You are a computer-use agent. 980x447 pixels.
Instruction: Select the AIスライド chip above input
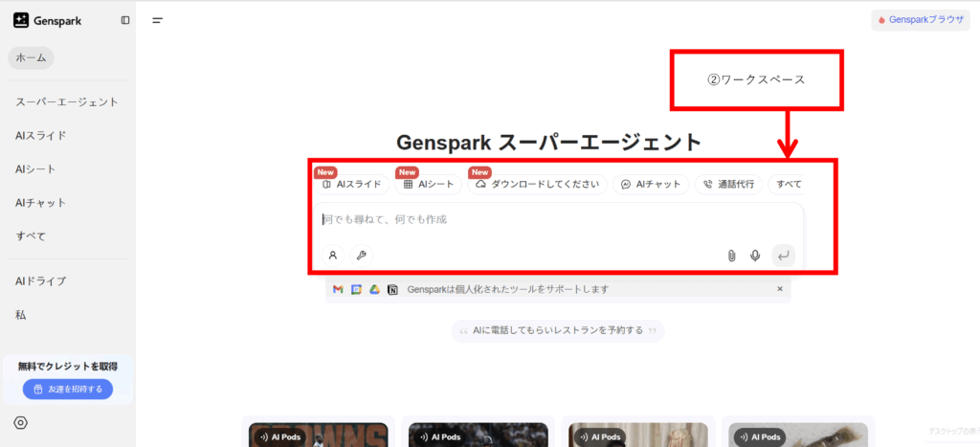[x=352, y=184]
